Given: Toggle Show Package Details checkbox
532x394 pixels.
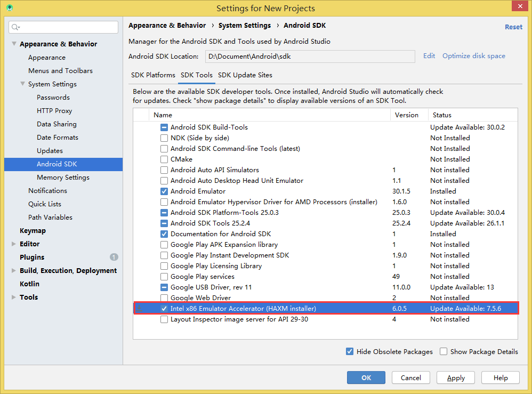Looking at the screenshot, I should pos(444,351).
